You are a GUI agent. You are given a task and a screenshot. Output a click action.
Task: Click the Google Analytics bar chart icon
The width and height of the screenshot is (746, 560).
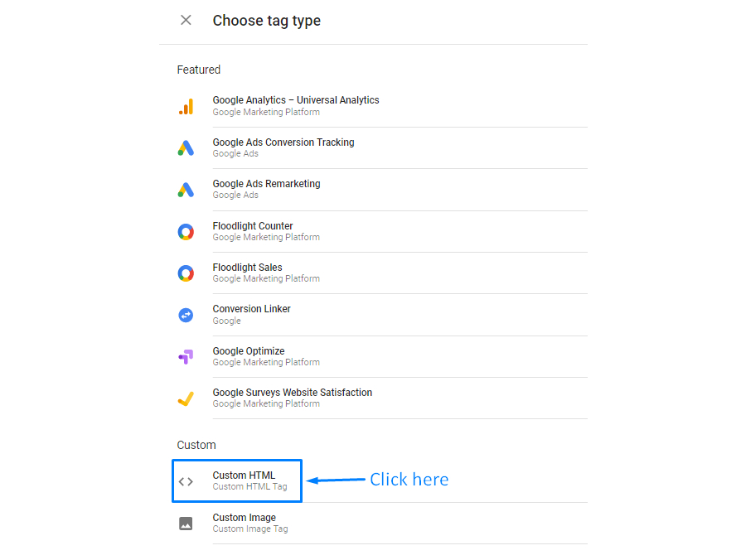click(x=186, y=107)
